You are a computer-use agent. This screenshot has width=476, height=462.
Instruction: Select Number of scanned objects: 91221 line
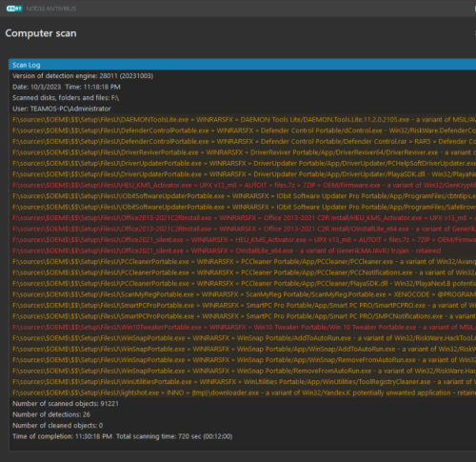[243, 404]
